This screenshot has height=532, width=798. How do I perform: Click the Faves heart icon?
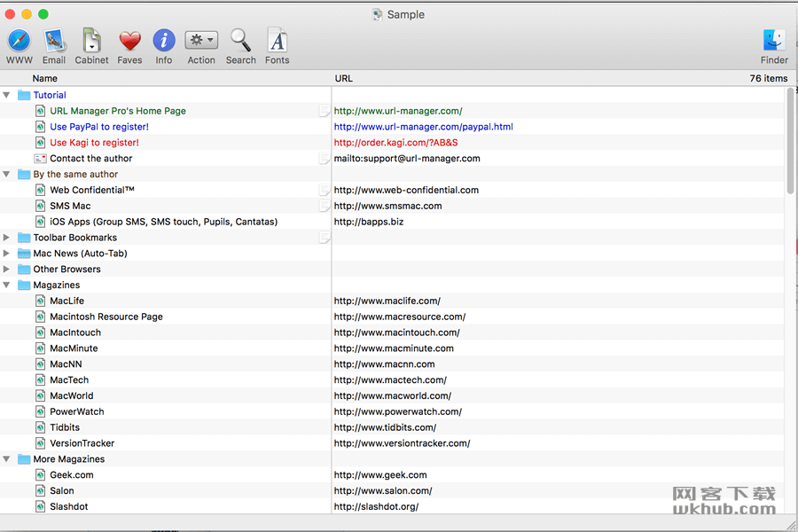click(x=129, y=41)
